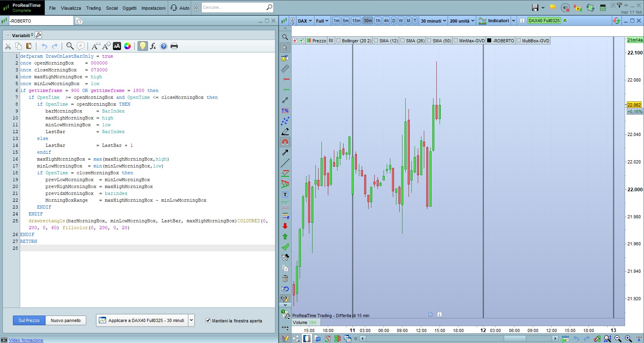Select the pencil freehand drawing tool
The width and height of the screenshot is (644, 343).
tap(285, 132)
